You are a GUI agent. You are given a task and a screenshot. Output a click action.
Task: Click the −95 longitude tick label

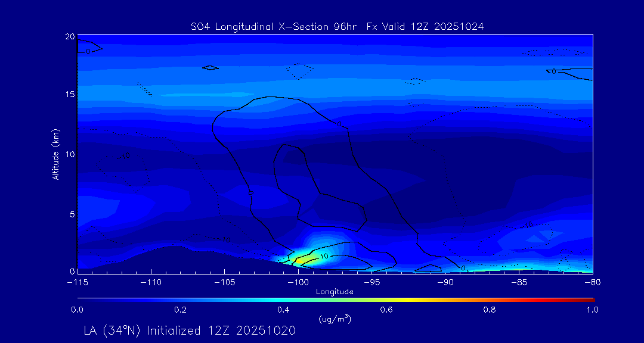[x=372, y=282]
